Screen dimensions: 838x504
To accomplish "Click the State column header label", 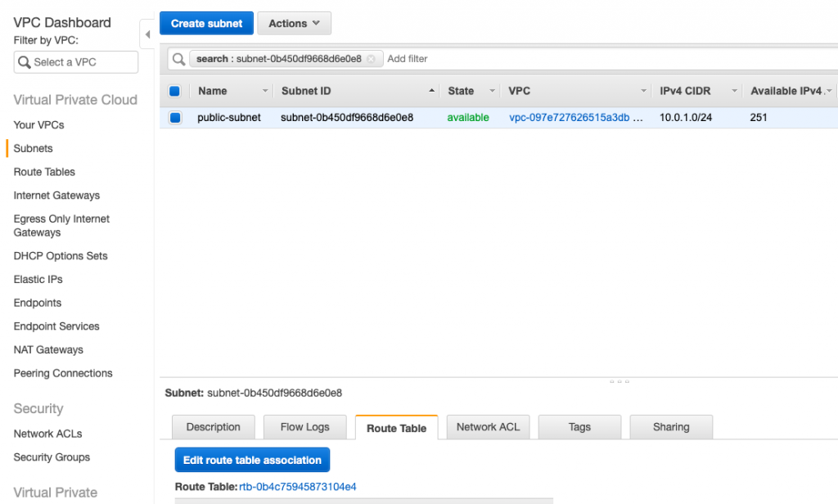I will pyautogui.click(x=461, y=91).
